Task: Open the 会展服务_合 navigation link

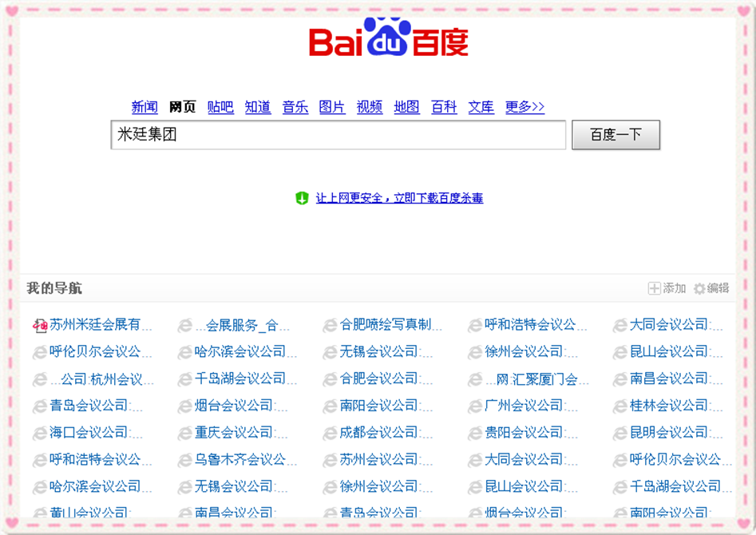Action: [243, 325]
